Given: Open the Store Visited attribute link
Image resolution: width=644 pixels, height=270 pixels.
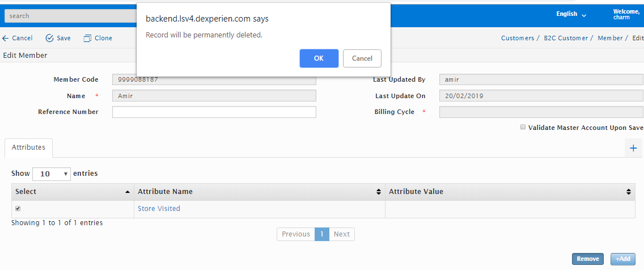Looking at the screenshot, I should click(159, 209).
